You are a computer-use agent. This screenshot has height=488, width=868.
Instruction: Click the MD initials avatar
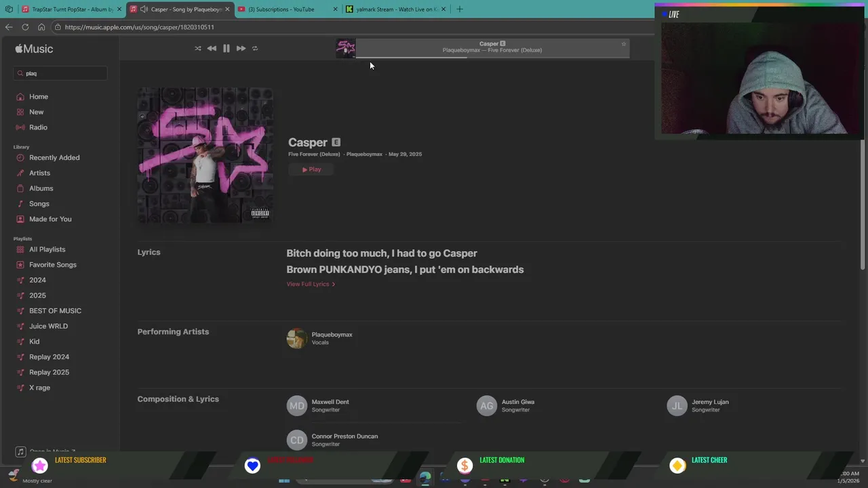297,406
